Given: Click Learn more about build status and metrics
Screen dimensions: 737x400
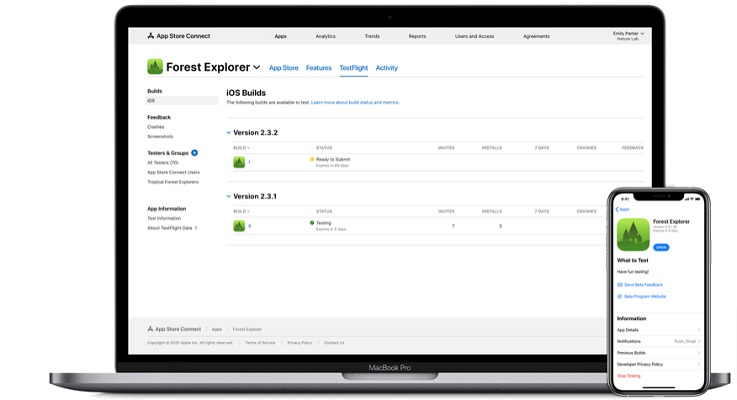Looking at the screenshot, I should (x=355, y=102).
